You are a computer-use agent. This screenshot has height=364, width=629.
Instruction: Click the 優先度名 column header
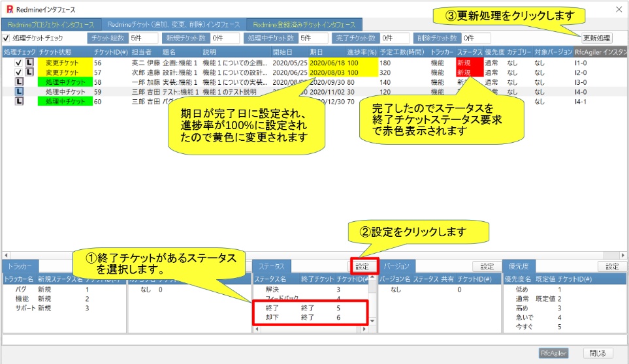(517, 279)
